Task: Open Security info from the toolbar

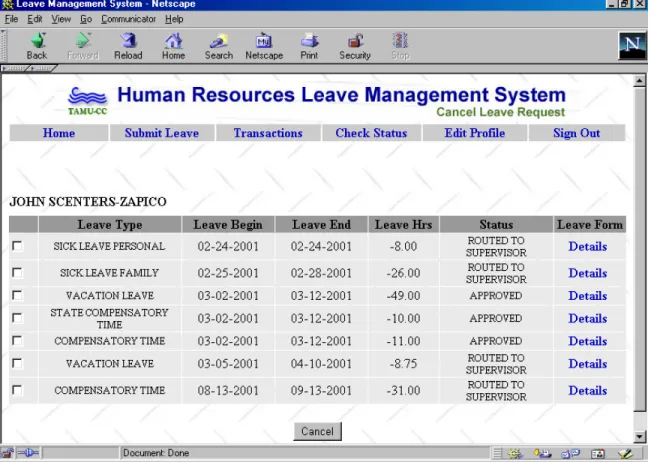Action: click(355, 46)
